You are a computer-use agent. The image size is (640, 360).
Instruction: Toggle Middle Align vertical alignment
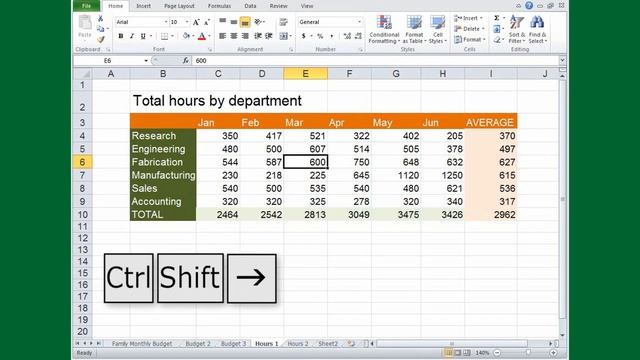(233, 22)
